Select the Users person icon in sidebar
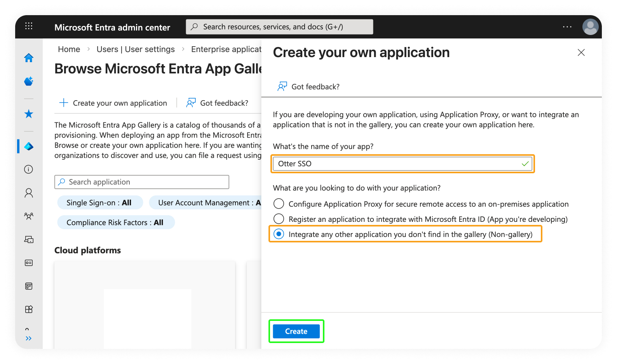Viewport: 617px width, 364px height. tap(29, 193)
